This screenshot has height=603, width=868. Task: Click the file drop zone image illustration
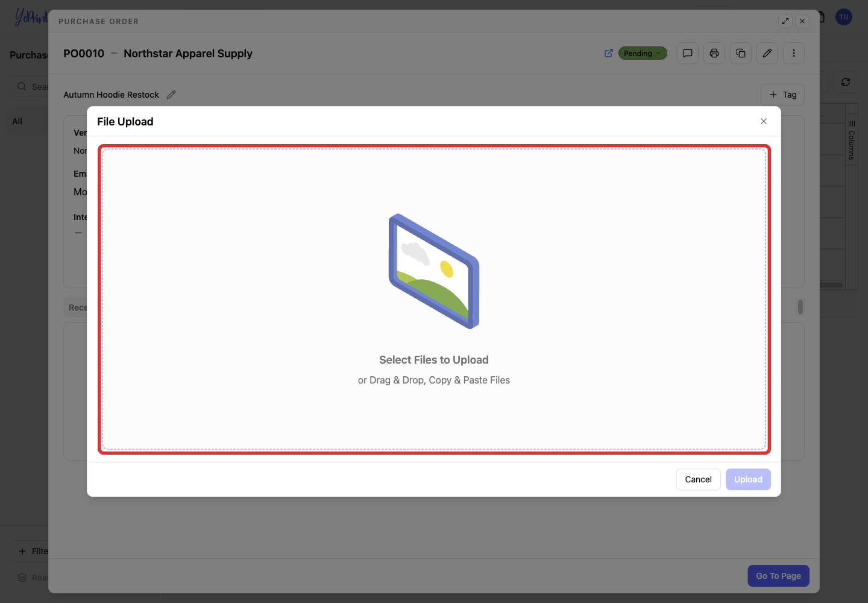coord(434,271)
